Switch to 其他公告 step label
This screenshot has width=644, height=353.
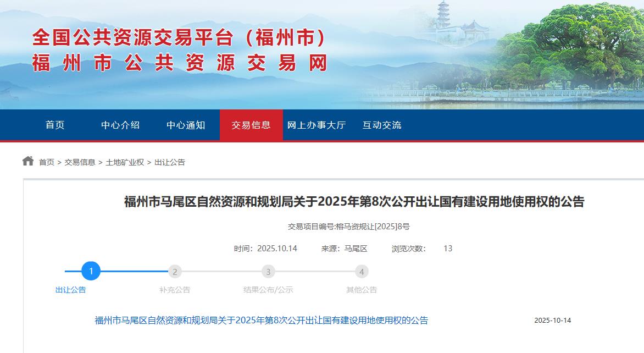click(x=362, y=290)
